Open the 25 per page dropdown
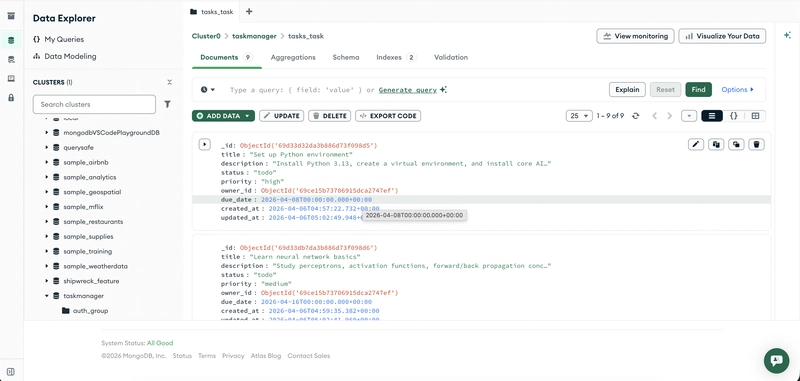800x381 pixels. (579, 116)
